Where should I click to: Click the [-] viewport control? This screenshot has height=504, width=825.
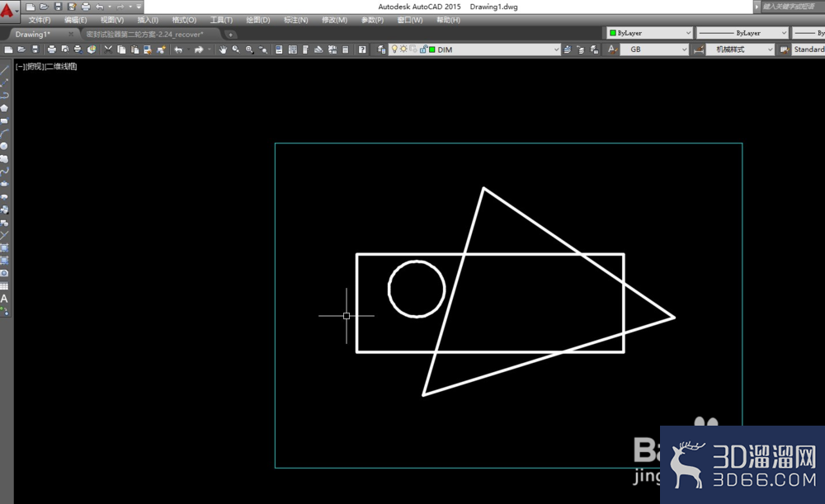20,66
